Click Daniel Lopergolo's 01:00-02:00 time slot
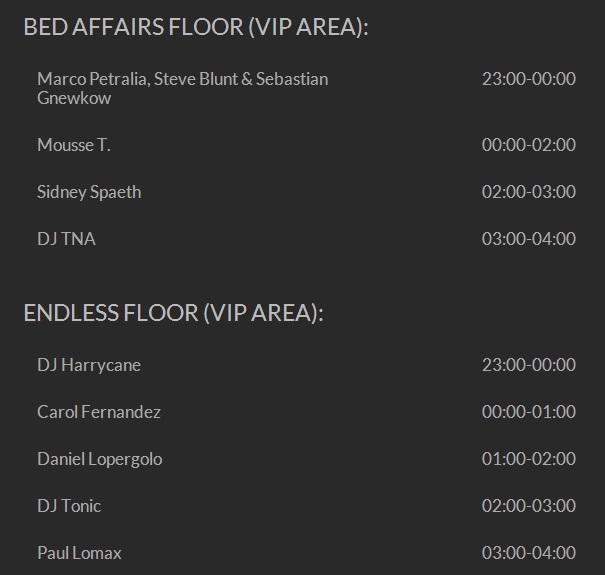 point(529,459)
